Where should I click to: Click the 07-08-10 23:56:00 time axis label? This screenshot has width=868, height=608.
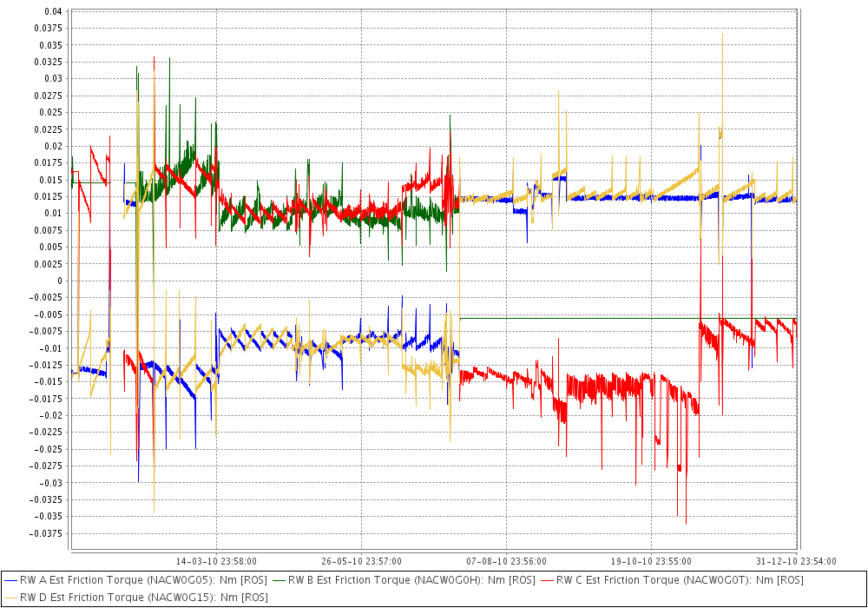click(507, 561)
